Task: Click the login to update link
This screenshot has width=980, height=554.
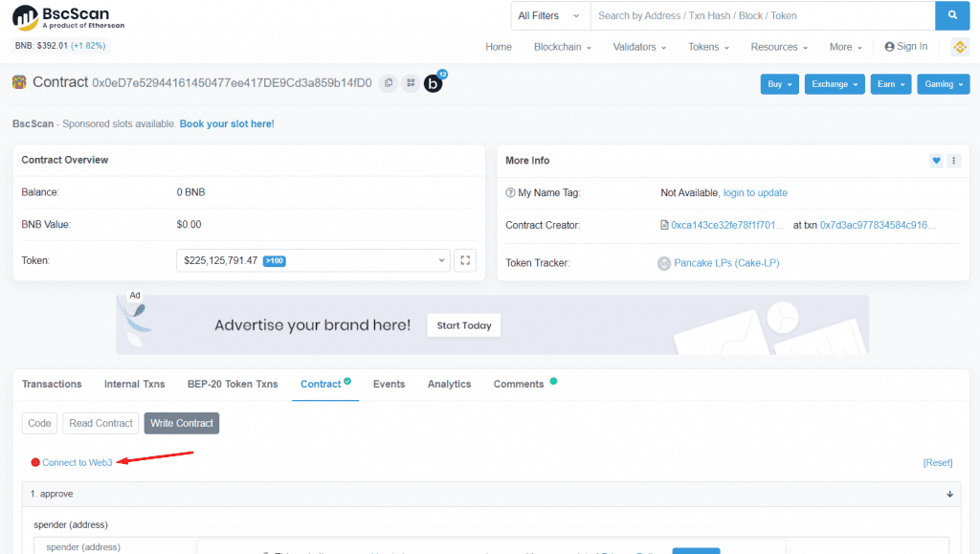Action: (x=755, y=193)
